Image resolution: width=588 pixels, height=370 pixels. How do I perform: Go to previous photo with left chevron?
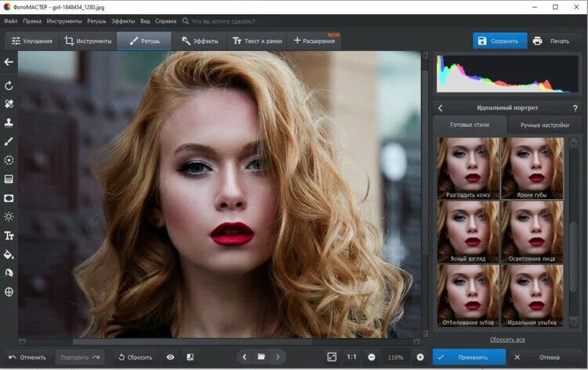245,357
